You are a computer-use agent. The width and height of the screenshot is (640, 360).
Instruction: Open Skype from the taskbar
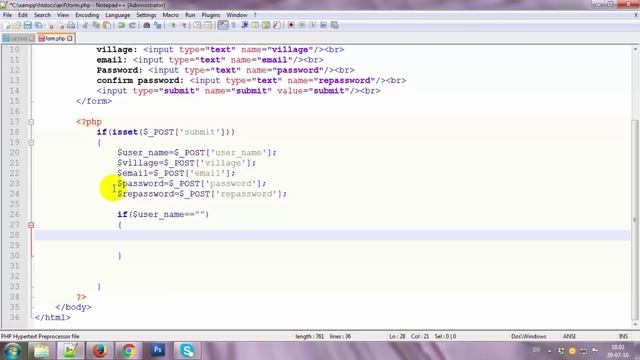click(187, 351)
